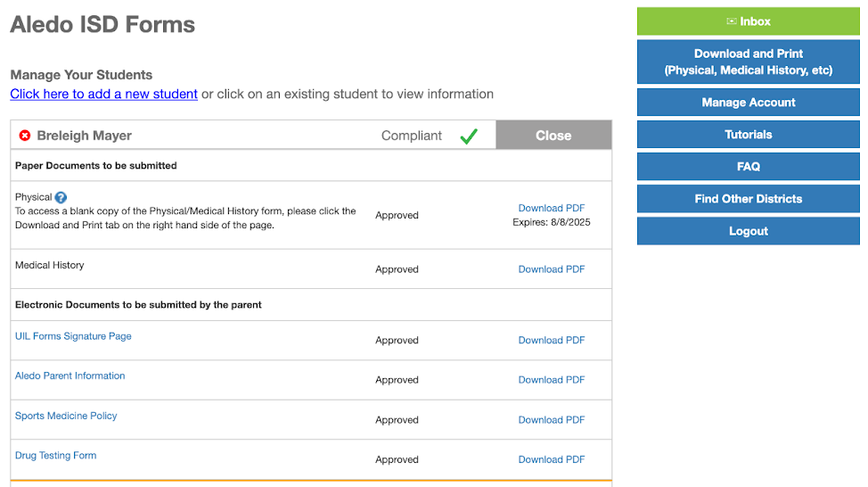Open the Inbox button
The width and height of the screenshot is (868, 487).
[x=748, y=21]
